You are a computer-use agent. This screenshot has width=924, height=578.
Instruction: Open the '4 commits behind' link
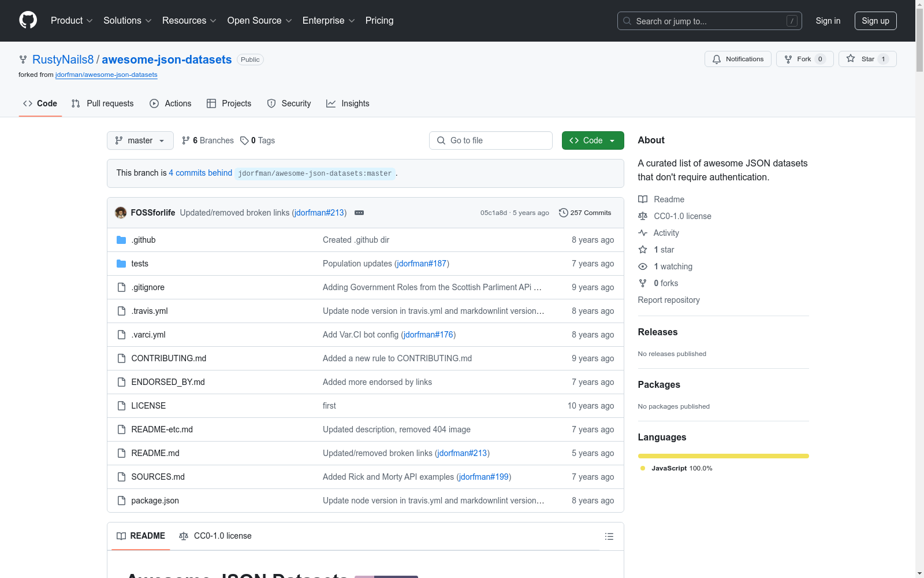[x=200, y=173]
